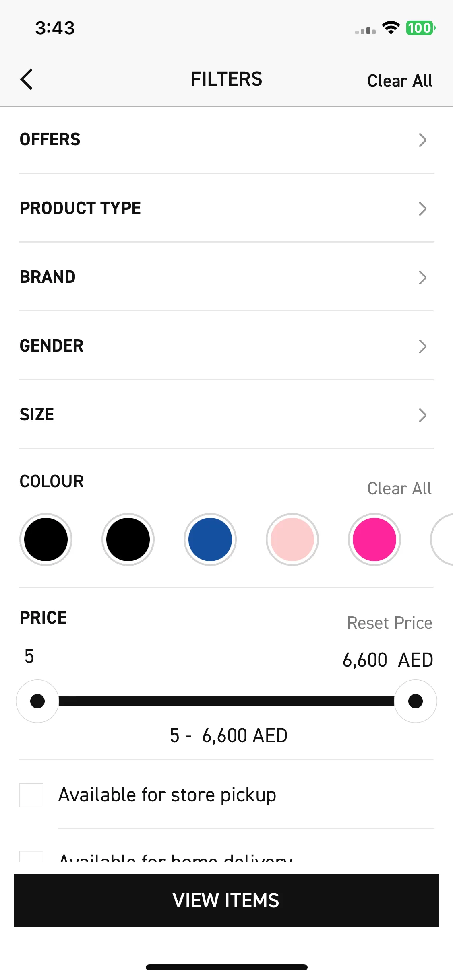The width and height of the screenshot is (453, 980).
Task: Tap the battery indicator icon
Action: pyautogui.click(x=421, y=28)
